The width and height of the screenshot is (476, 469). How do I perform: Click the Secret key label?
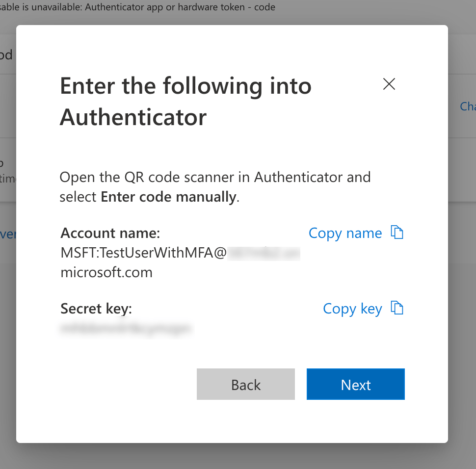click(96, 309)
